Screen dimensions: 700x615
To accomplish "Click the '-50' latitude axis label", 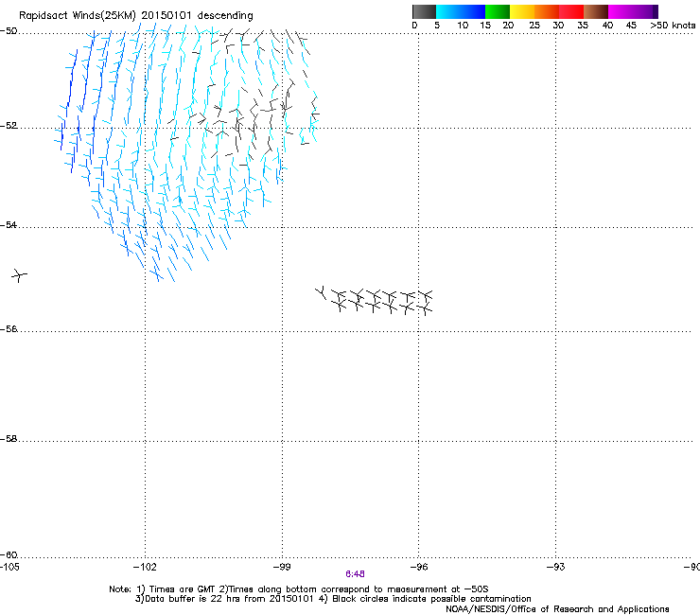I will click(9, 31).
